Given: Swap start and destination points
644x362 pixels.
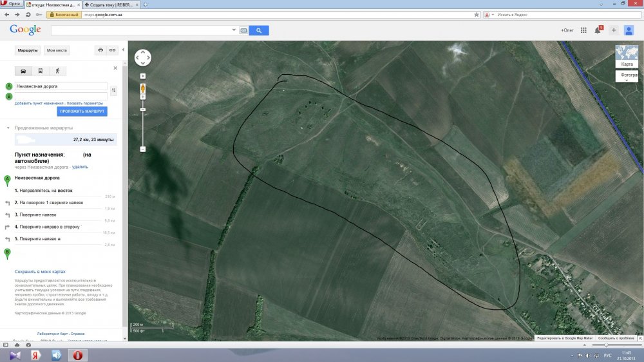Looking at the screenshot, I should (114, 91).
